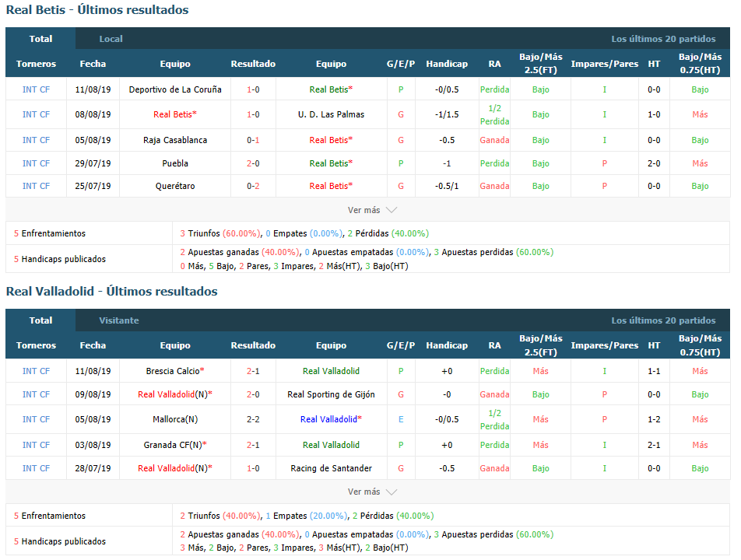The height and width of the screenshot is (560, 741).
Task: Open Total tab in Real Valladolid table
Action: 40,320
